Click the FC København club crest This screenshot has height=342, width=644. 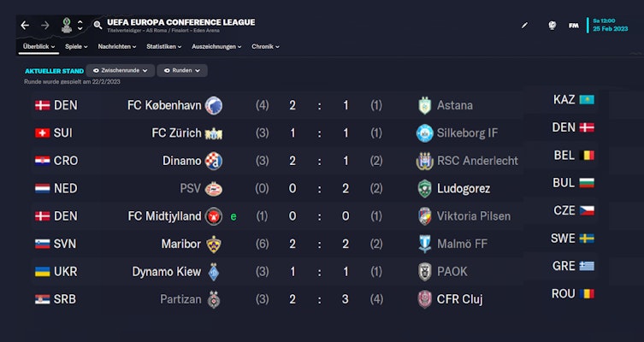214,105
